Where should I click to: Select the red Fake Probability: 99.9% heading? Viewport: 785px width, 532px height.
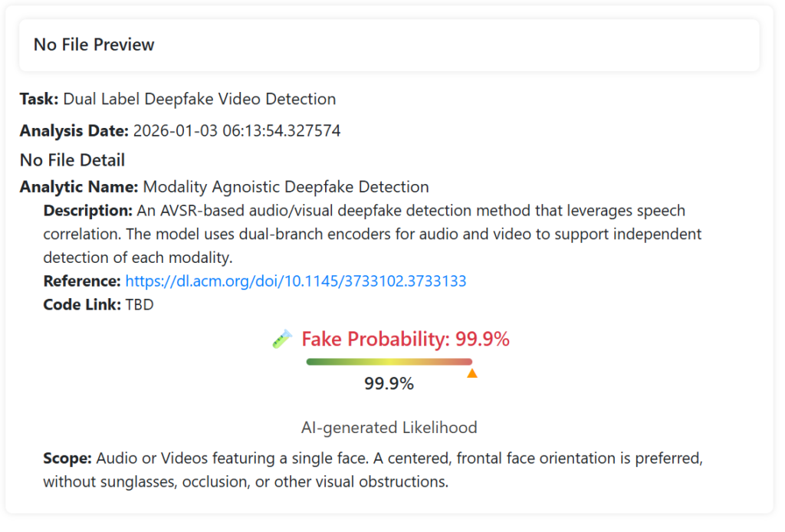pos(406,339)
